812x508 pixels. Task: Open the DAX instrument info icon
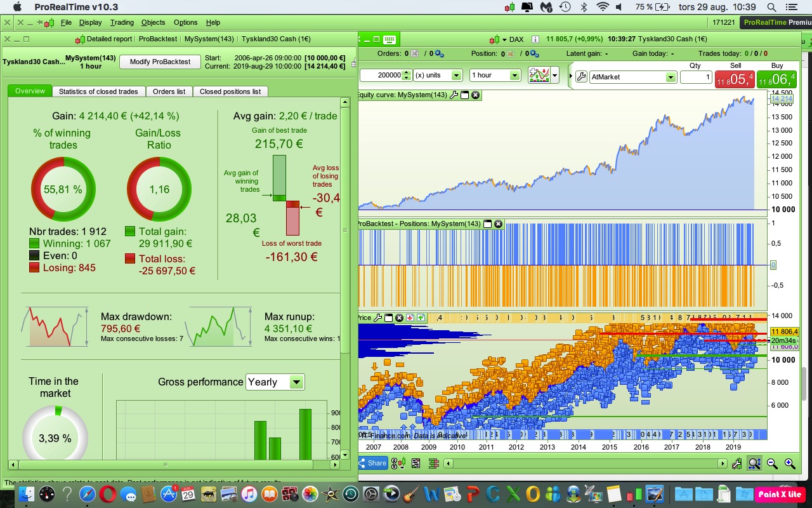pos(535,39)
